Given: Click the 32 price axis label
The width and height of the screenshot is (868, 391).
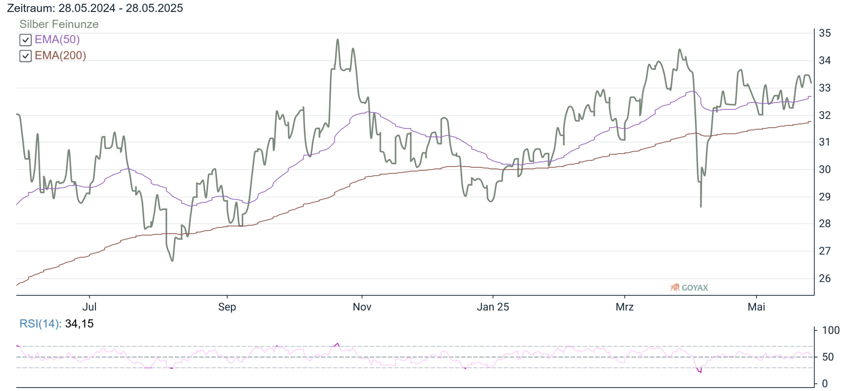Looking at the screenshot, I should coord(825,115).
